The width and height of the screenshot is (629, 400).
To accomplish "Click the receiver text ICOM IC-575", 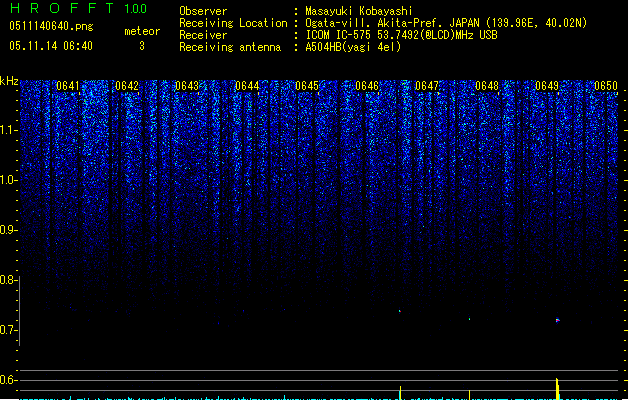I will coord(339,35).
